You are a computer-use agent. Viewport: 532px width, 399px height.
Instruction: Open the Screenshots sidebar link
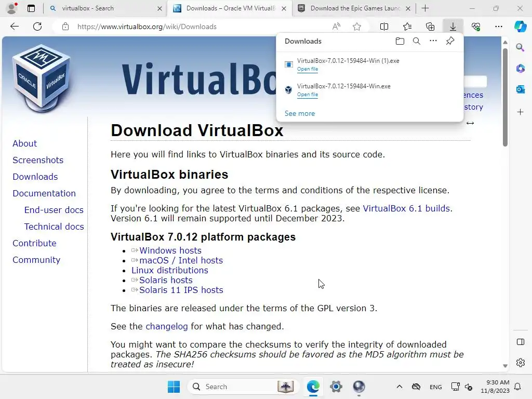click(x=38, y=160)
